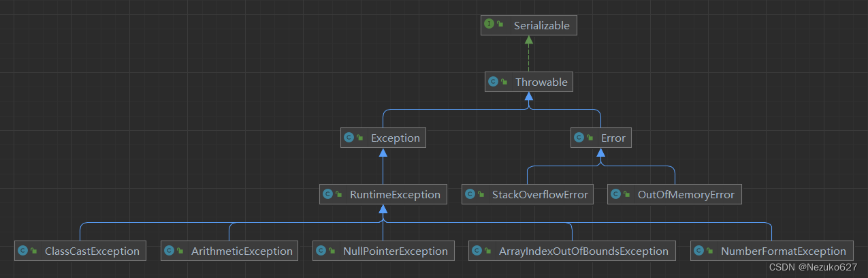Click the green lock icon on ClassCastException

tap(34, 251)
